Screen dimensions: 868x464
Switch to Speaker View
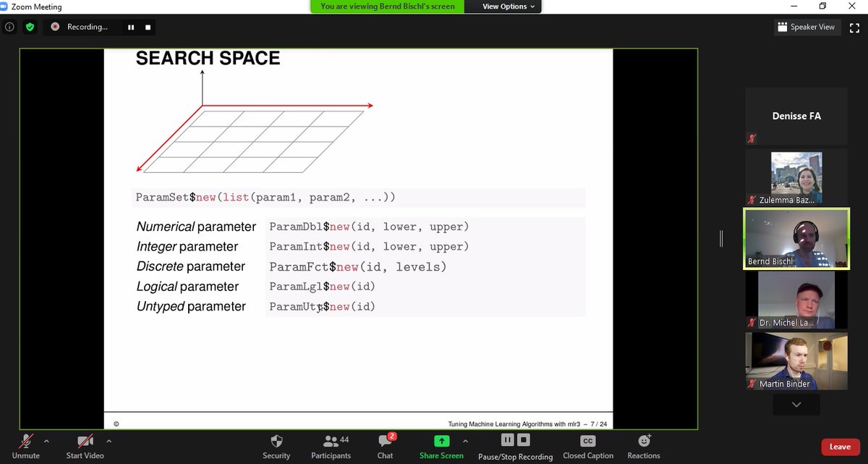pos(806,27)
